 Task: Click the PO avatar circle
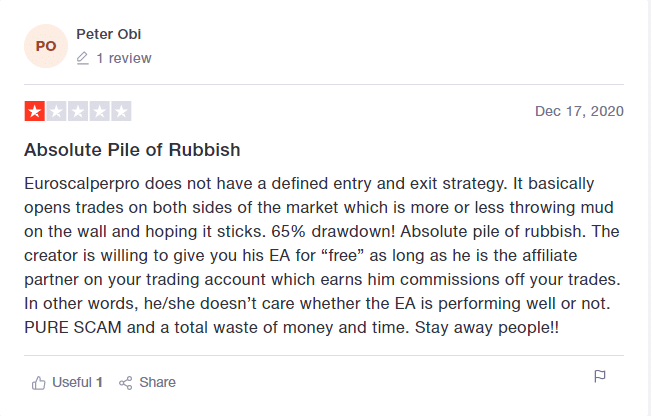[x=46, y=46]
